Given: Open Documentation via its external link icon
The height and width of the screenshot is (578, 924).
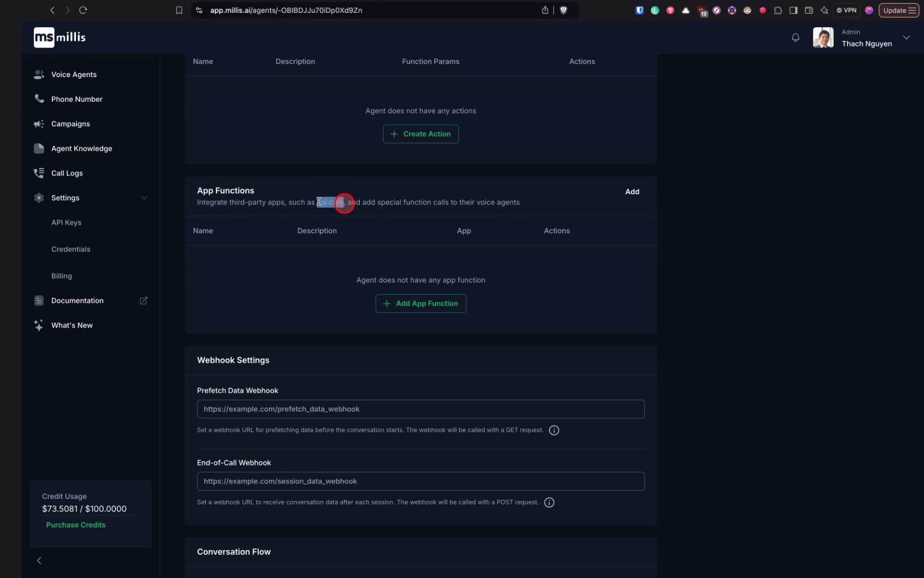Looking at the screenshot, I should click(x=143, y=300).
